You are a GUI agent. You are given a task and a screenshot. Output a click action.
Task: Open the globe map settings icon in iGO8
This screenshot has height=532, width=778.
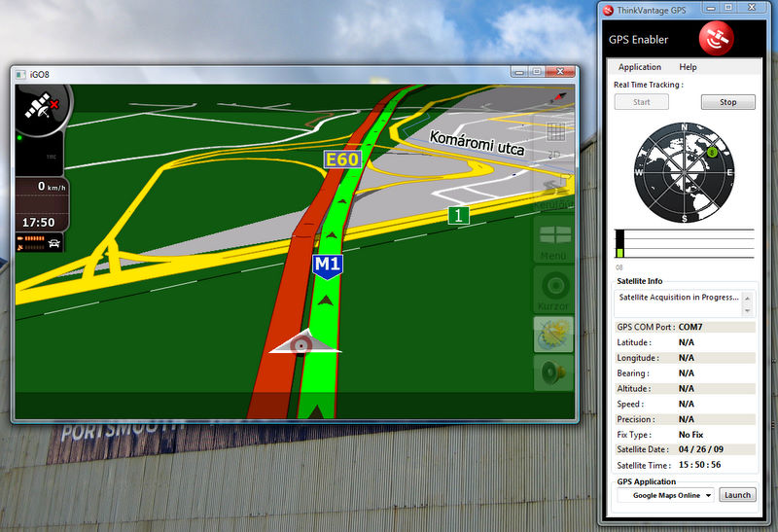pyautogui.click(x=553, y=335)
